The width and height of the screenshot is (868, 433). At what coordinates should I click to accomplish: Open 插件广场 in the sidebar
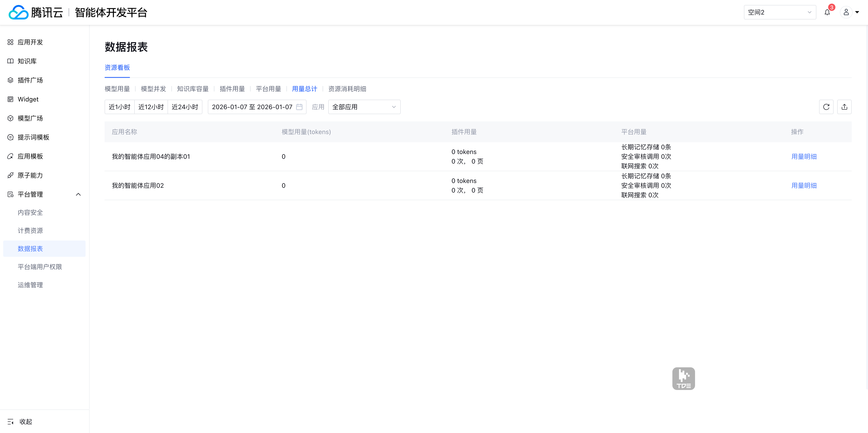click(x=30, y=80)
